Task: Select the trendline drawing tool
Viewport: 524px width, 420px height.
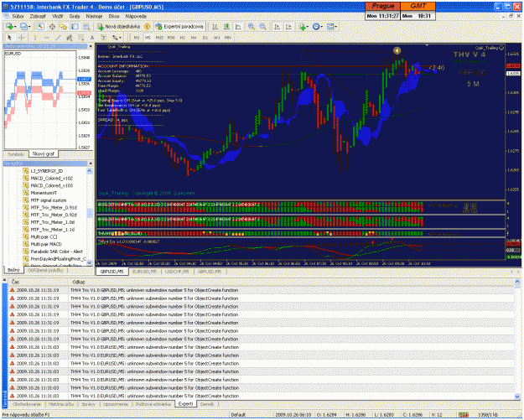Action: click(x=58, y=38)
